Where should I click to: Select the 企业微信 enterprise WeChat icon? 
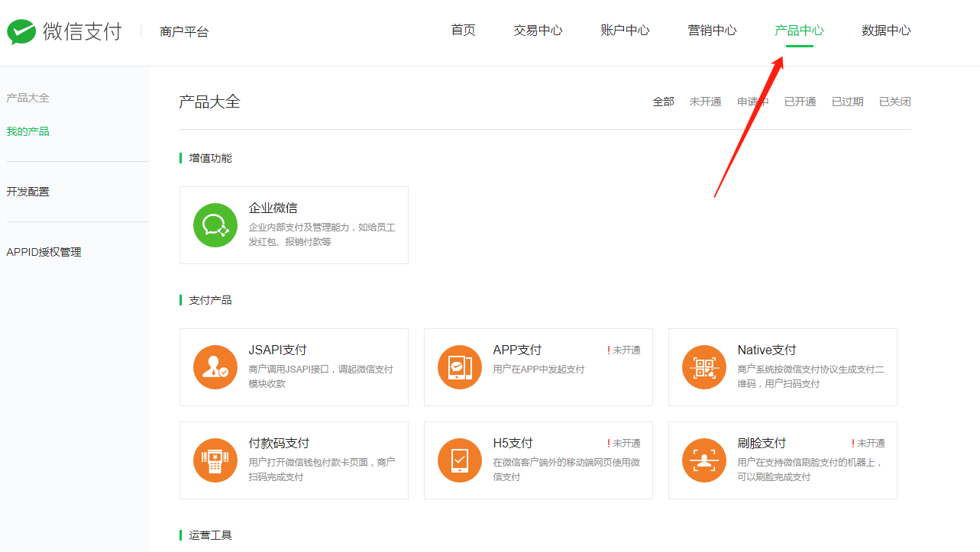(215, 224)
